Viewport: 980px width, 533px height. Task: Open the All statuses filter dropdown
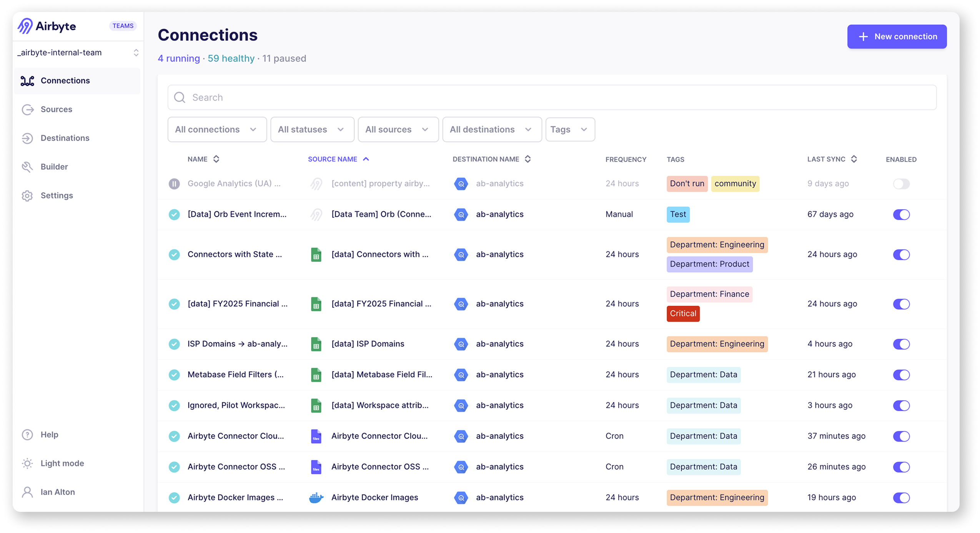312,129
